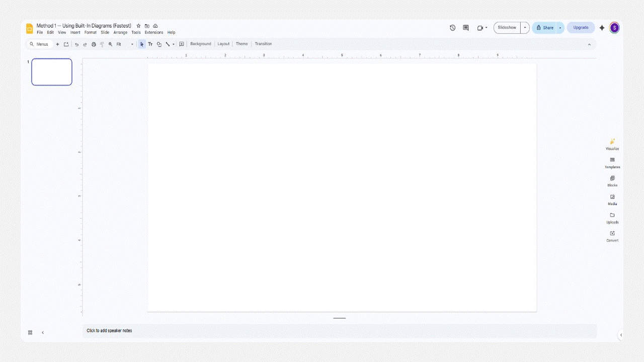
Task: Click the move to folder icon
Action: [x=147, y=26]
